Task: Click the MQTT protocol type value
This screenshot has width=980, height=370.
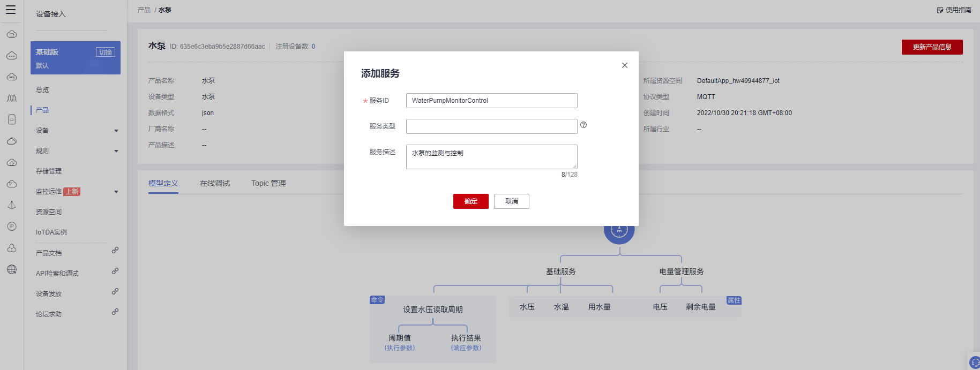Action: tap(706, 97)
